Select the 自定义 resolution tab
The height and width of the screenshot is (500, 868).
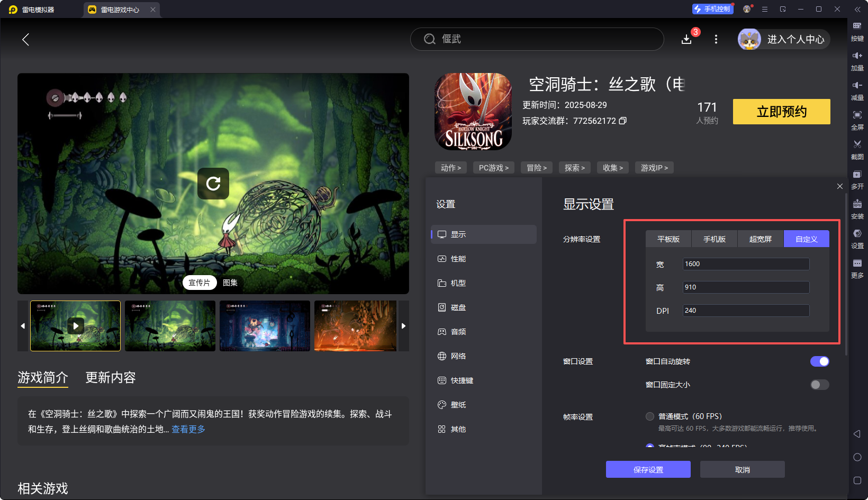pos(807,239)
